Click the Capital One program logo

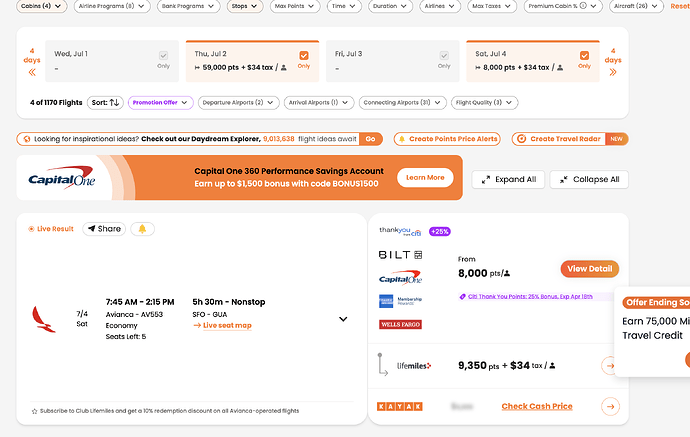click(400, 278)
